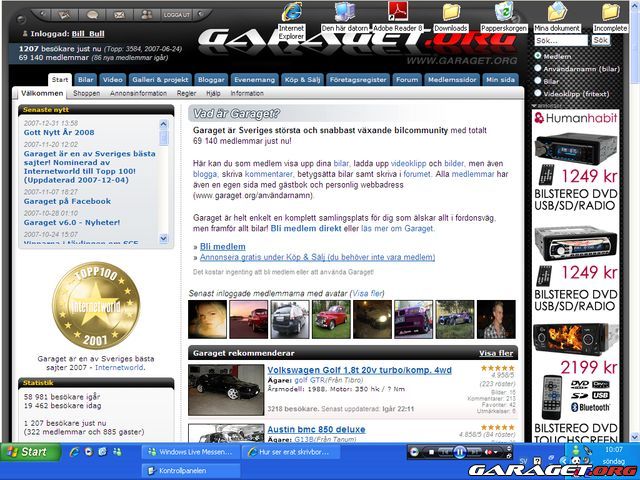Open the Köp & Sälj tab
Viewport: 640px width, 480px height.
click(x=302, y=80)
